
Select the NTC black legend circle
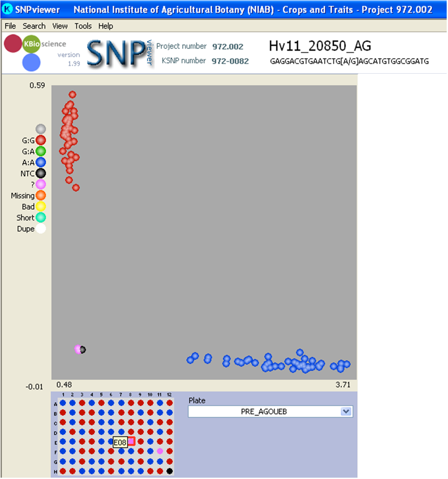pyautogui.click(x=41, y=173)
